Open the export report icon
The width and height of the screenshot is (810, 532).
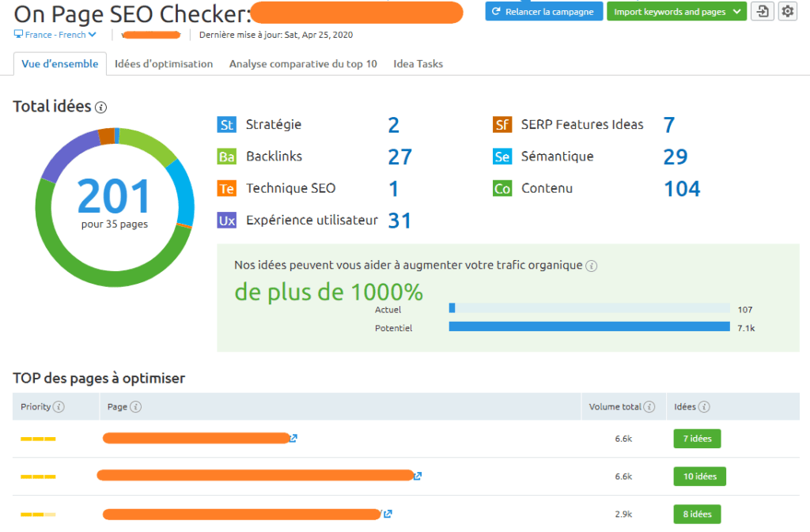coord(762,11)
